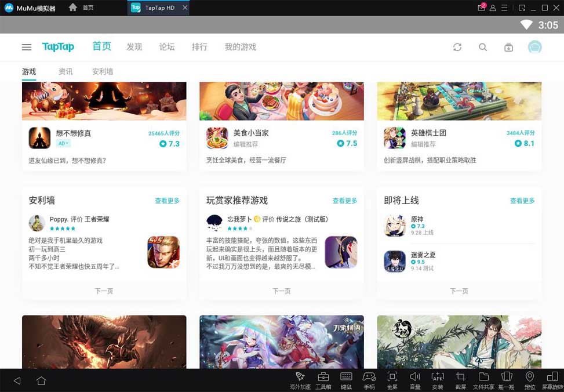The height and width of the screenshot is (392, 564).
Task: Select the 资讯 sub-tab
Action: click(66, 72)
